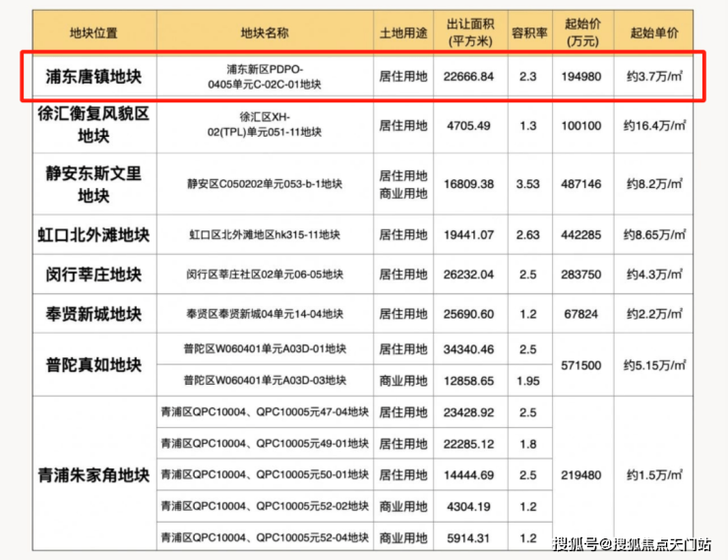Select the 起始价(万元) header
Screen dimensions: 728x560
pos(582,32)
